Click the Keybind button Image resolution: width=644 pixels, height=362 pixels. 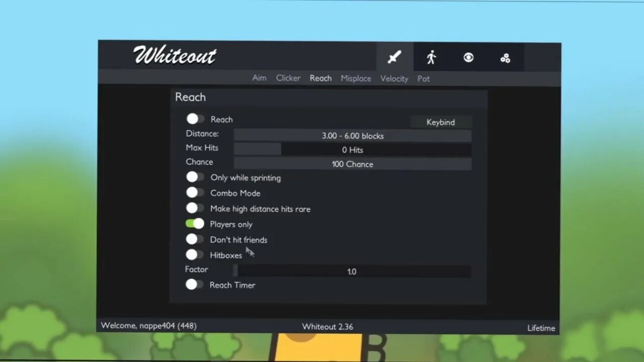pos(441,122)
